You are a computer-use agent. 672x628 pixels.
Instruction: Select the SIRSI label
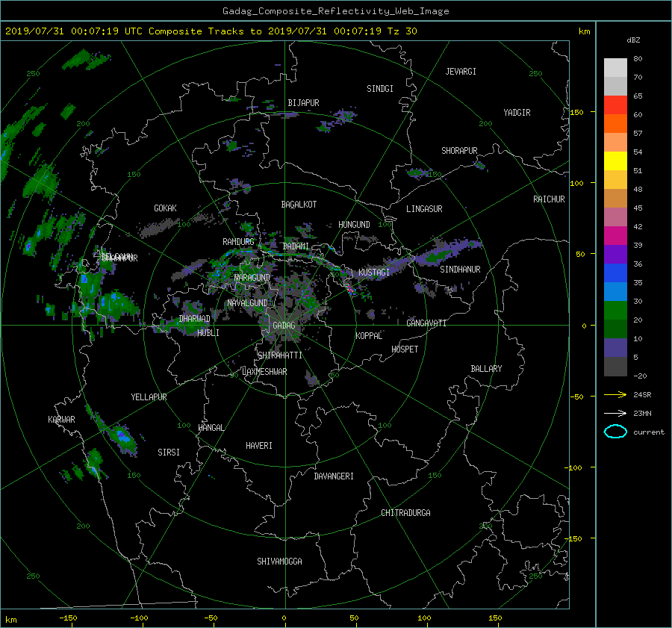(x=169, y=453)
